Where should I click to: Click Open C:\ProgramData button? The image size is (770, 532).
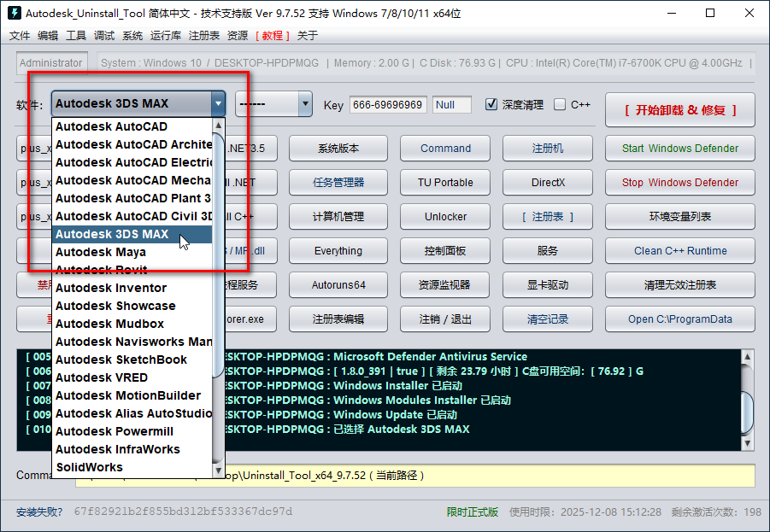point(679,319)
